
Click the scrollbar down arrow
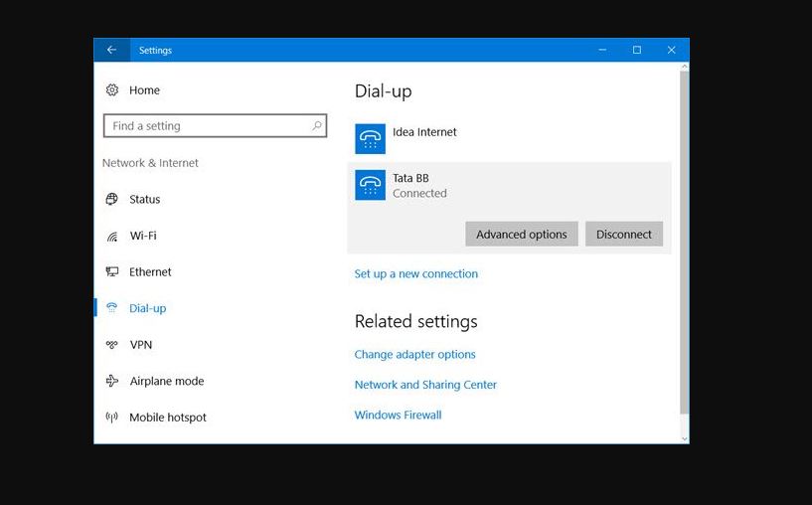click(x=684, y=438)
